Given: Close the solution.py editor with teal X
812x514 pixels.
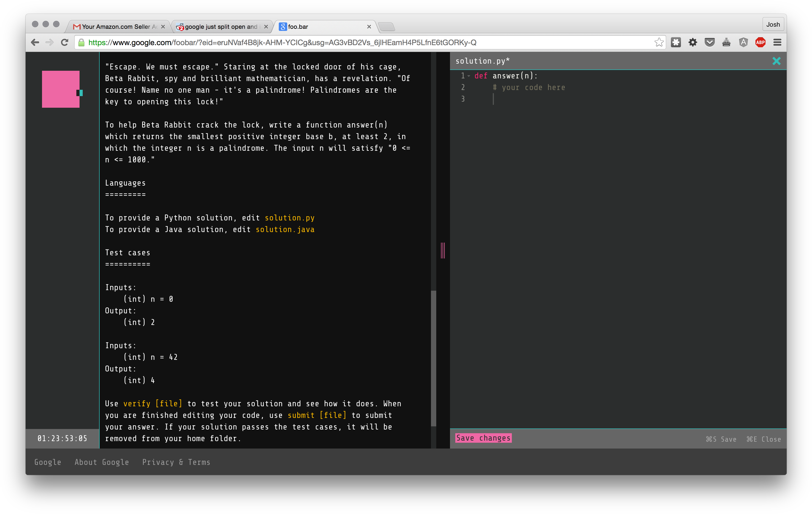Looking at the screenshot, I should point(776,61).
